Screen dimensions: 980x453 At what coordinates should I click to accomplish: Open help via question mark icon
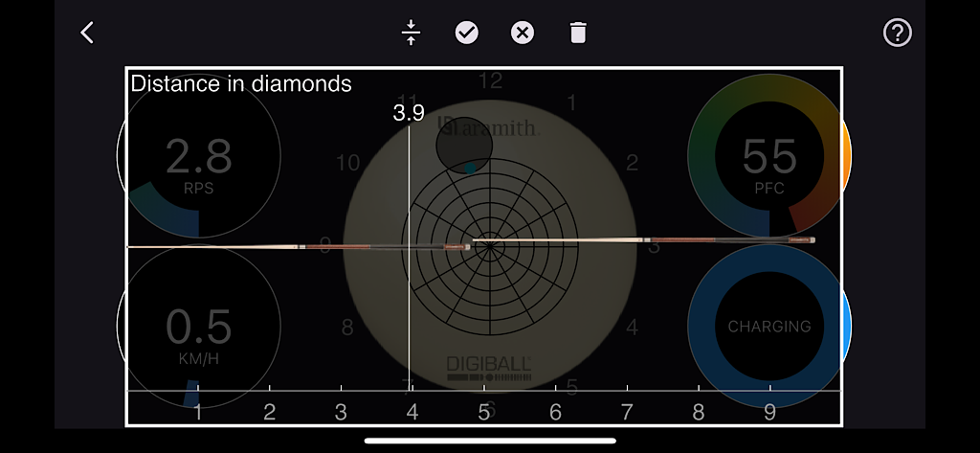click(x=897, y=33)
